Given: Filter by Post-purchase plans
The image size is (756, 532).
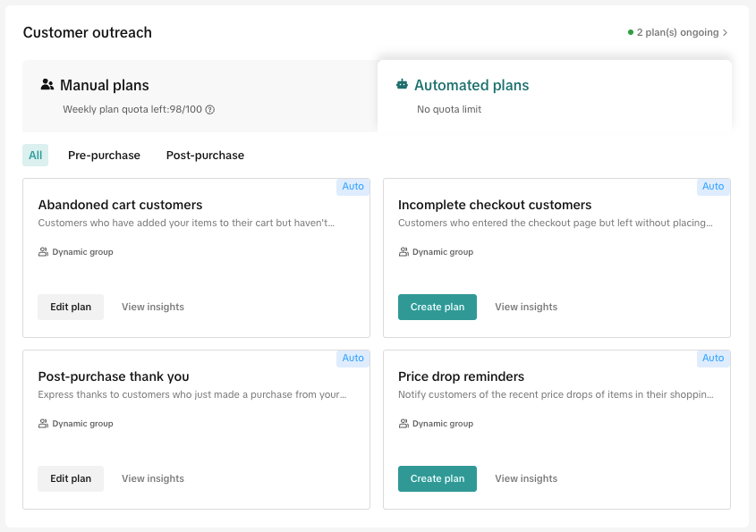Looking at the screenshot, I should [x=205, y=156].
